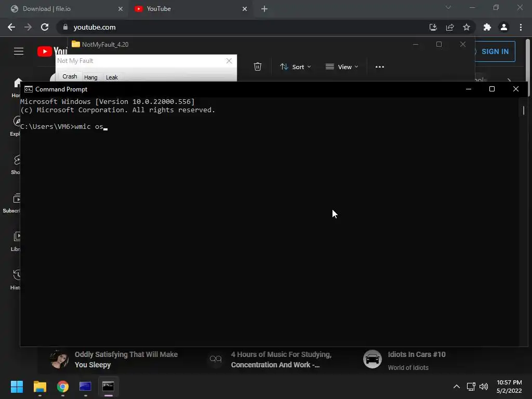This screenshot has width=532, height=399.
Task: Close the YouTube tab
Action: 245,9
